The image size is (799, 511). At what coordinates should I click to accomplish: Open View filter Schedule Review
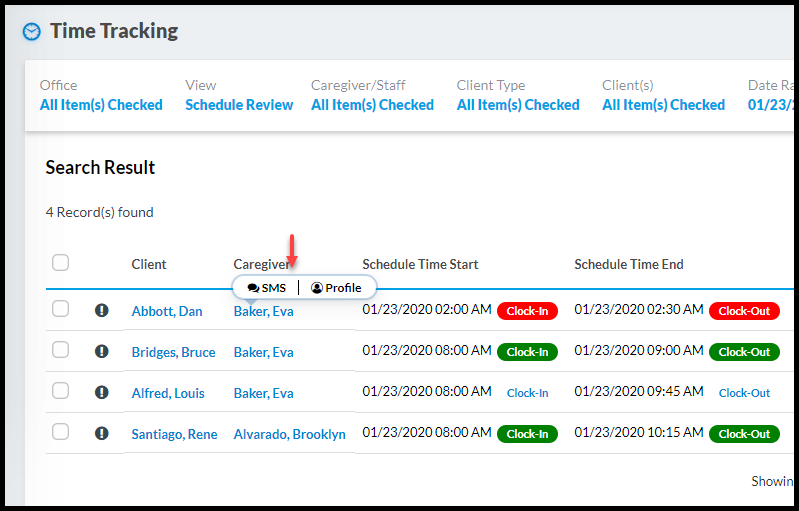(x=239, y=105)
